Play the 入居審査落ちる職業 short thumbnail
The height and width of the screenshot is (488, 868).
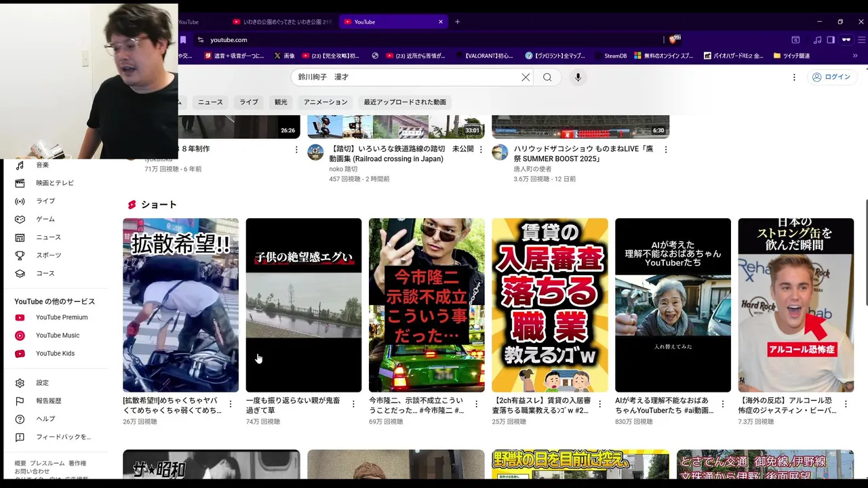tap(550, 305)
